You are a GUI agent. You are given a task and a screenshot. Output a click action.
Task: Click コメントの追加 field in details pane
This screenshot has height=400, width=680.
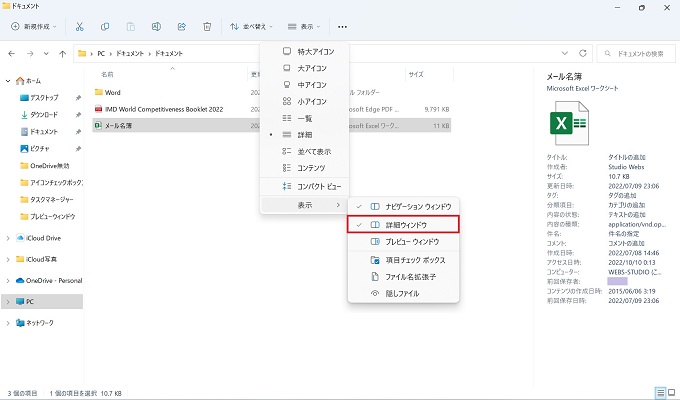tap(626, 243)
